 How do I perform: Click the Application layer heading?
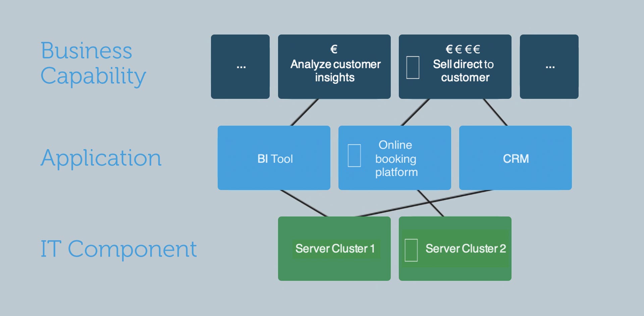click(x=101, y=157)
